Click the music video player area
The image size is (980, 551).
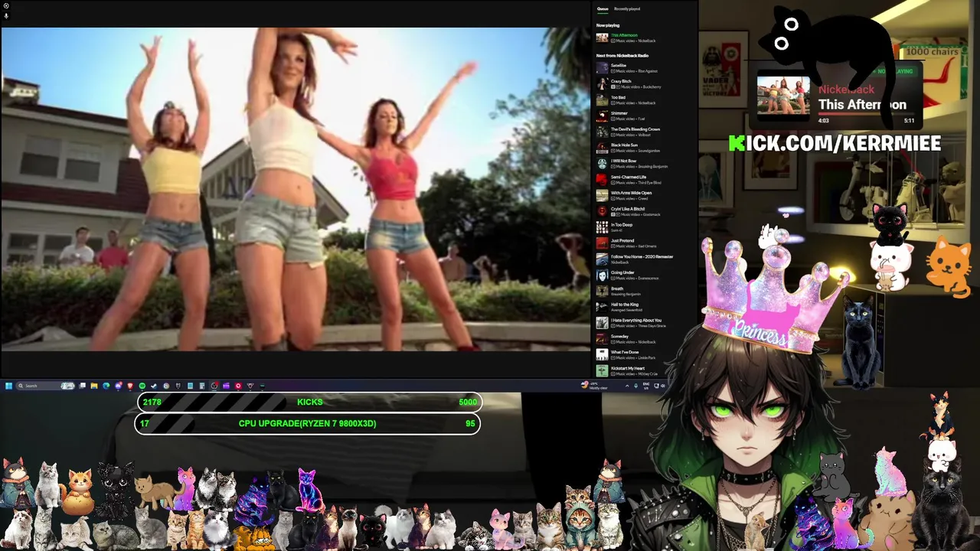[295, 189]
